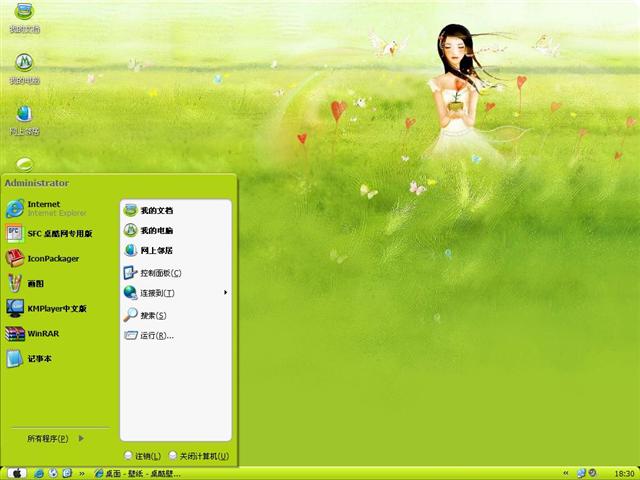Screen dimensions: 640x480
Task: Open WinRAR from the Start menu
Action: point(33,333)
